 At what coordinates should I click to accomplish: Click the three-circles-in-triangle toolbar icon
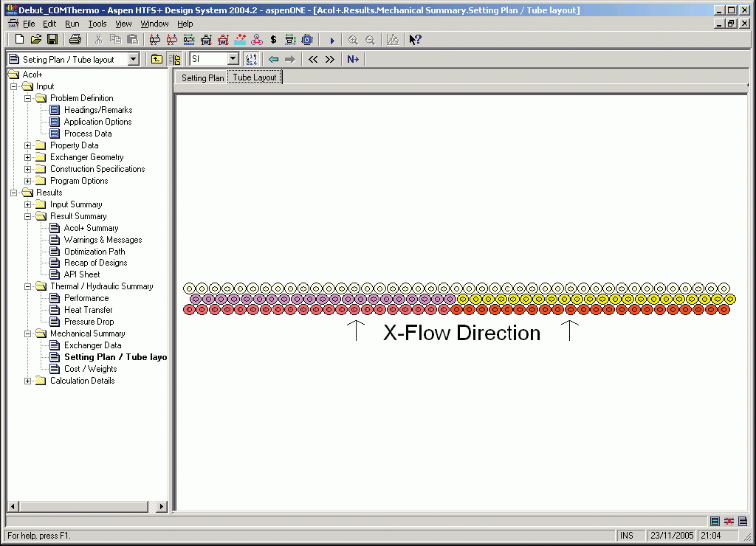[256, 40]
